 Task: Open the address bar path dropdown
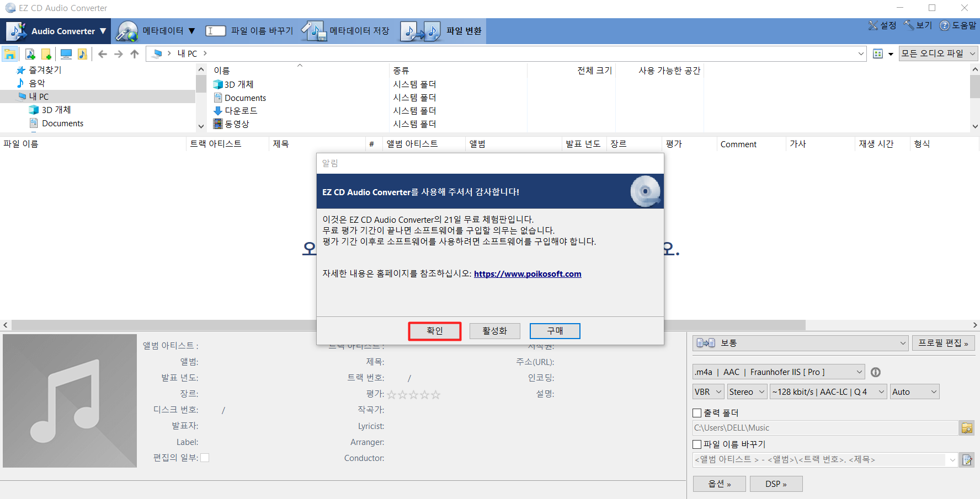coord(861,53)
